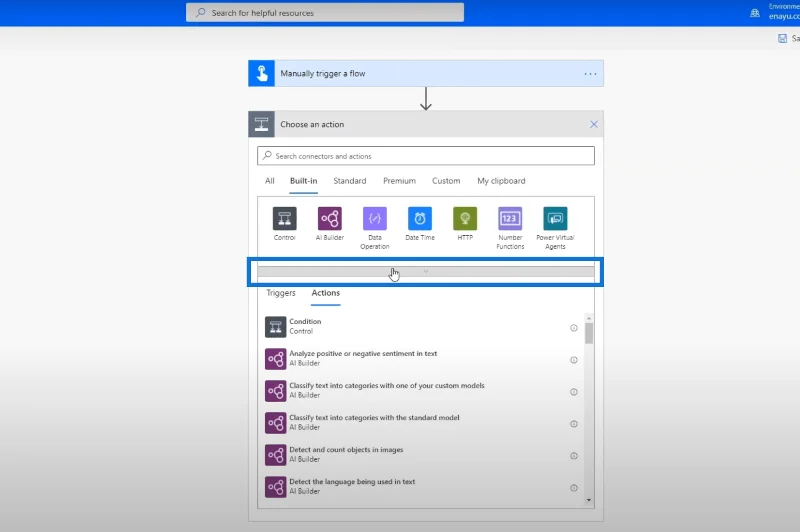Open the environment icon in top bar
Viewport: 800px width, 532px height.
tap(755, 13)
